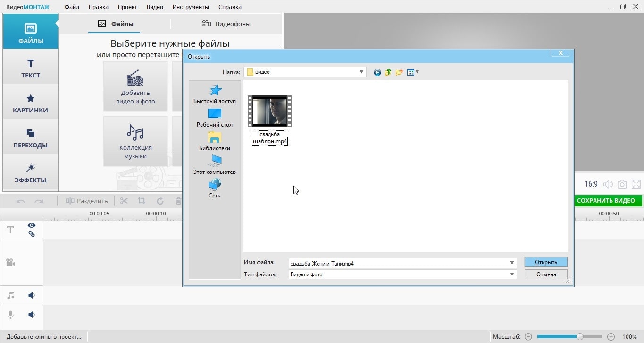Open the view menu dropdown arrow

(x=417, y=72)
